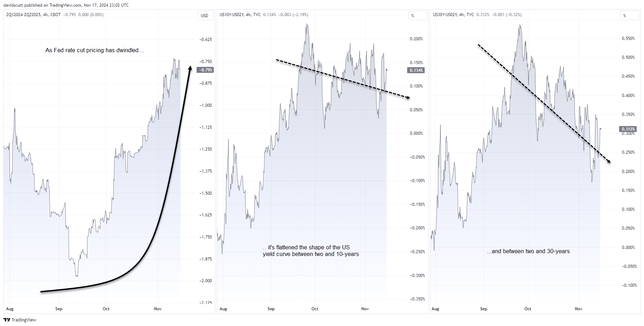Click the Sep label on the US30Y-US02Y time axis
The width and height of the screenshot is (644, 326).
coord(483,309)
